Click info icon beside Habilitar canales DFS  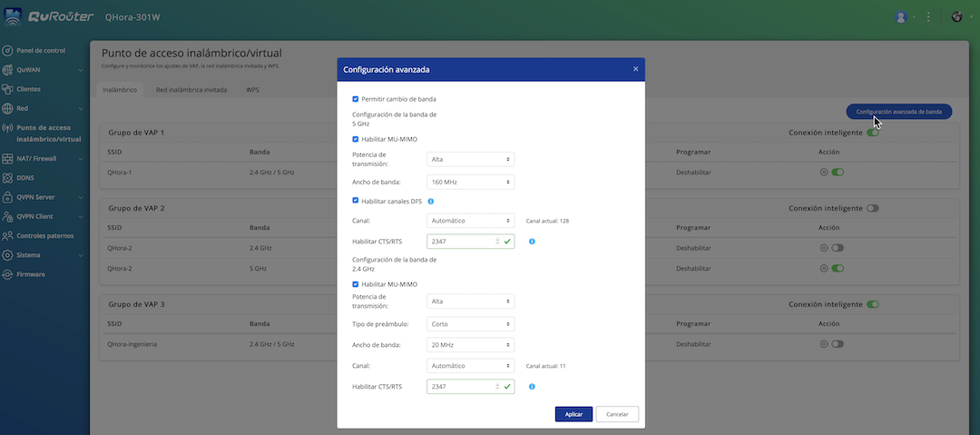pyautogui.click(x=430, y=201)
